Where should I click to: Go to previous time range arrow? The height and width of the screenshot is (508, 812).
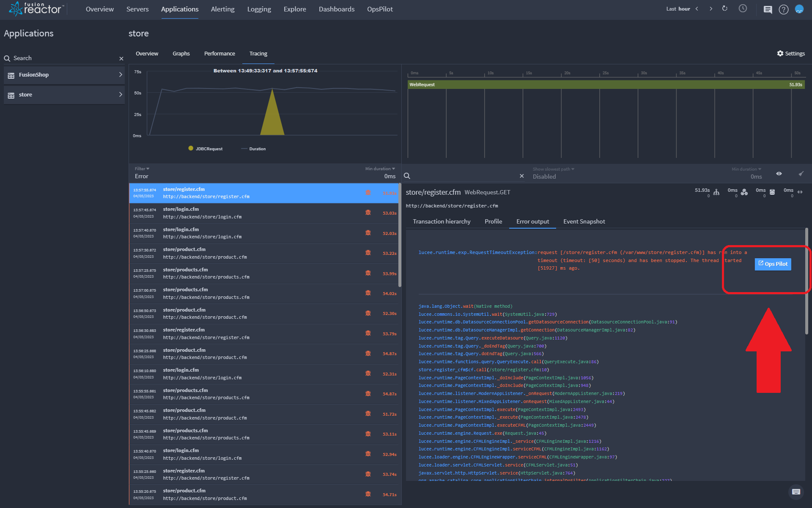point(697,9)
